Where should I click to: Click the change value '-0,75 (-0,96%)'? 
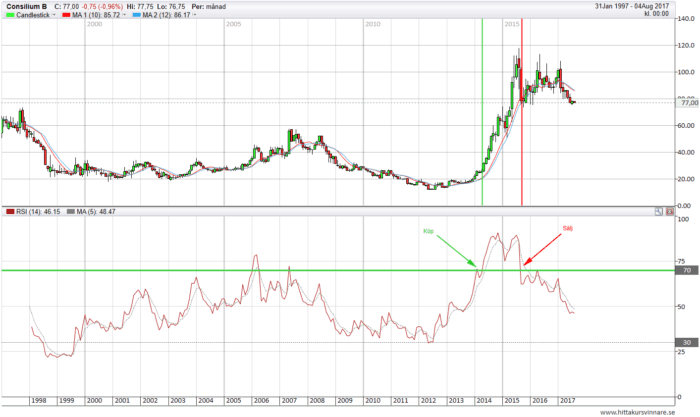click(x=102, y=7)
